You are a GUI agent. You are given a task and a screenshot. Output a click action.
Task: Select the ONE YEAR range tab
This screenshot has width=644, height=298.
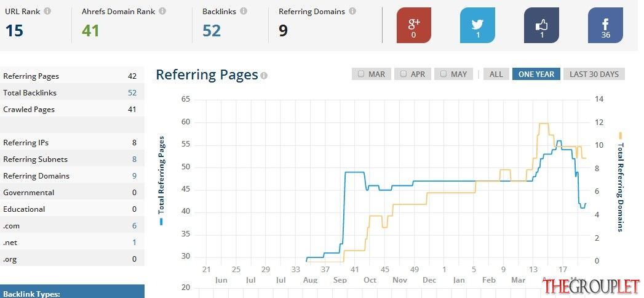tap(536, 74)
